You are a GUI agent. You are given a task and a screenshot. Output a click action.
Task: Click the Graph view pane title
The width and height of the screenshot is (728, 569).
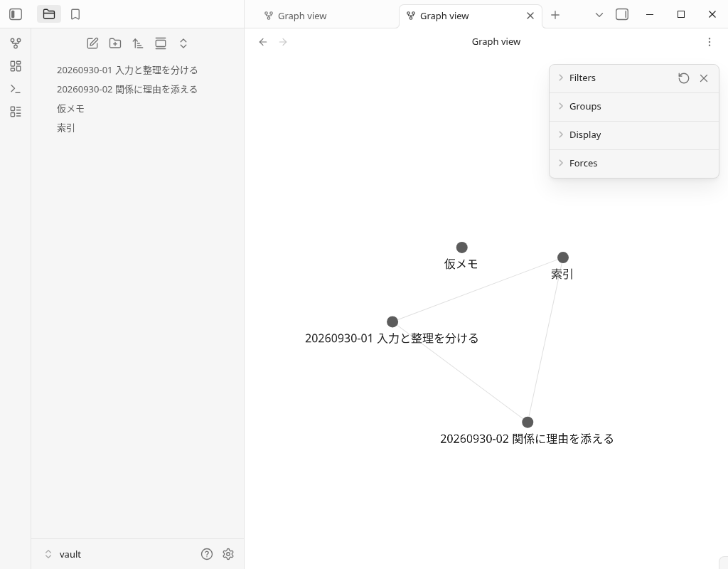point(496,42)
